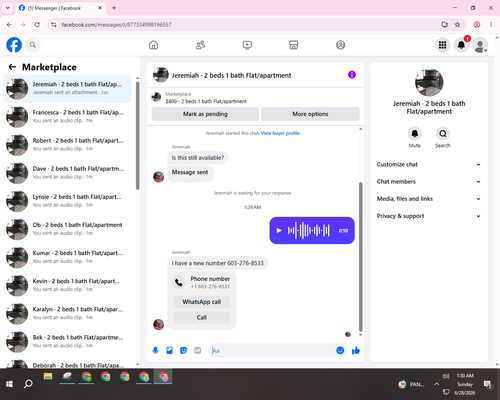Screen dimensions: 500x400
Task: Reload the page in browser
Action: tap(37, 24)
